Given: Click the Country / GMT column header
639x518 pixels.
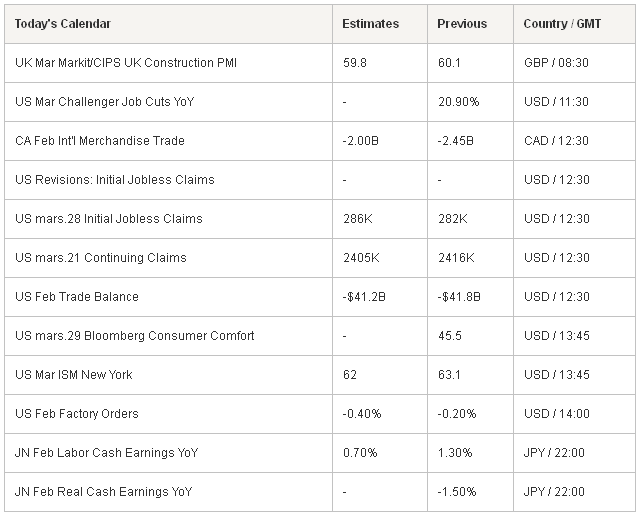Looking at the screenshot, I should pyautogui.click(x=562, y=24).
